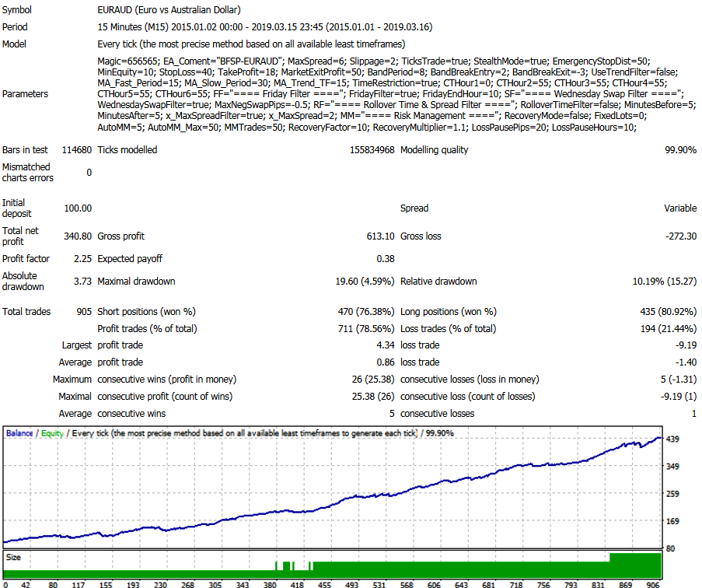Select the consecutive losses value '5 (-1.31)'

pos(679,380)
